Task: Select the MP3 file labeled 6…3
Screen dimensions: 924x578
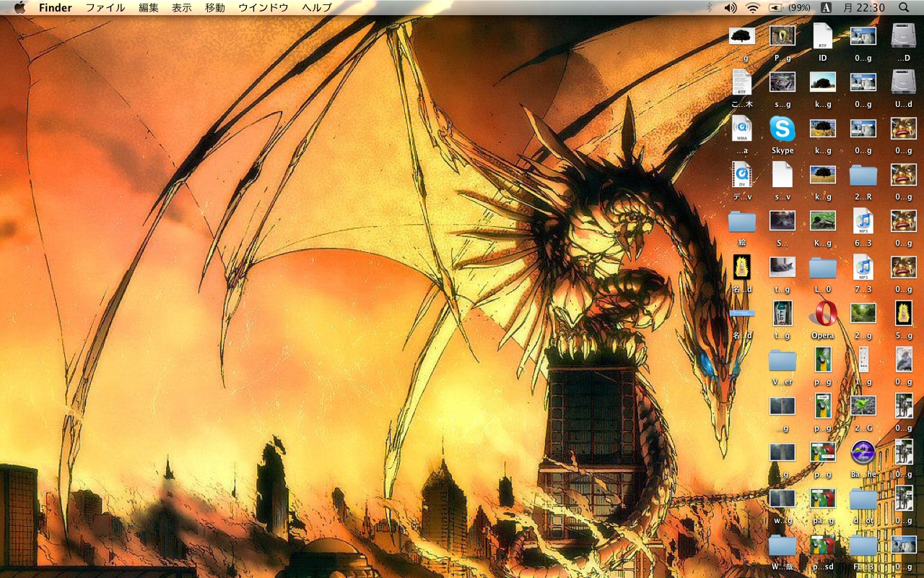Action: click(863, 221)
